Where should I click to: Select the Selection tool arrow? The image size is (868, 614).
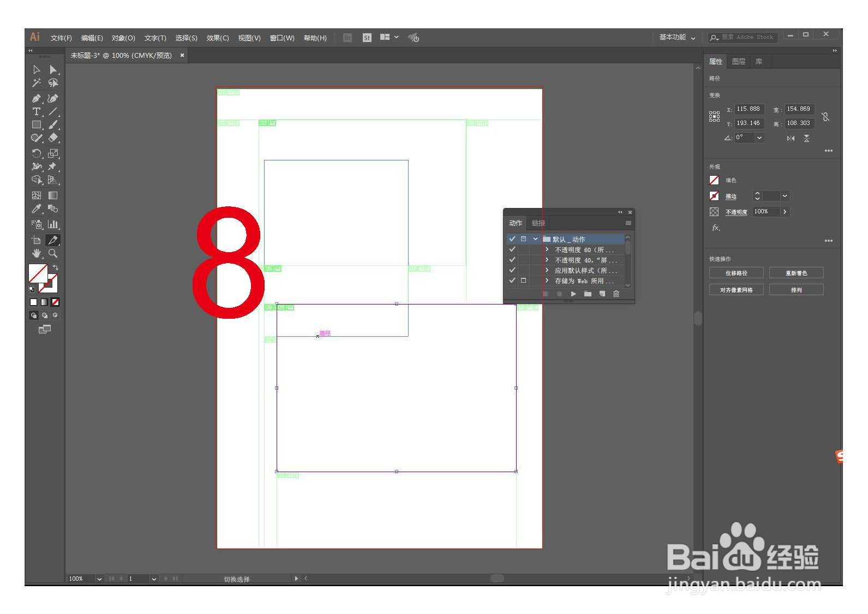click(x=37, y=69)
